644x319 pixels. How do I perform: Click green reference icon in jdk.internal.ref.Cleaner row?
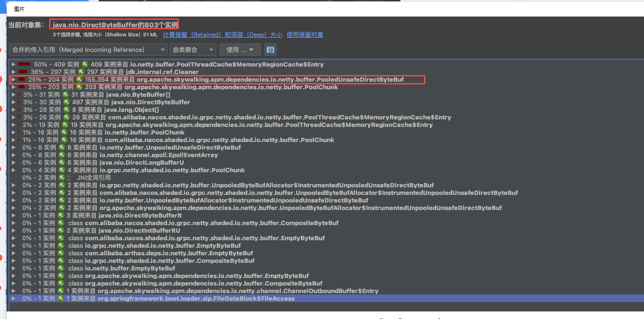coord(81,72)
